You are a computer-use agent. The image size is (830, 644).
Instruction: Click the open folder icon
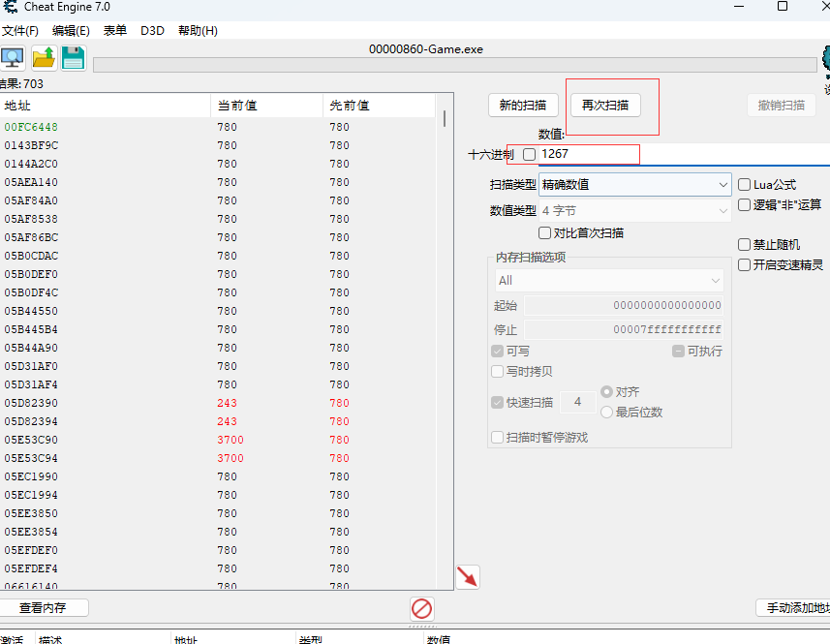pyautogui.click(x=44, y=58)
